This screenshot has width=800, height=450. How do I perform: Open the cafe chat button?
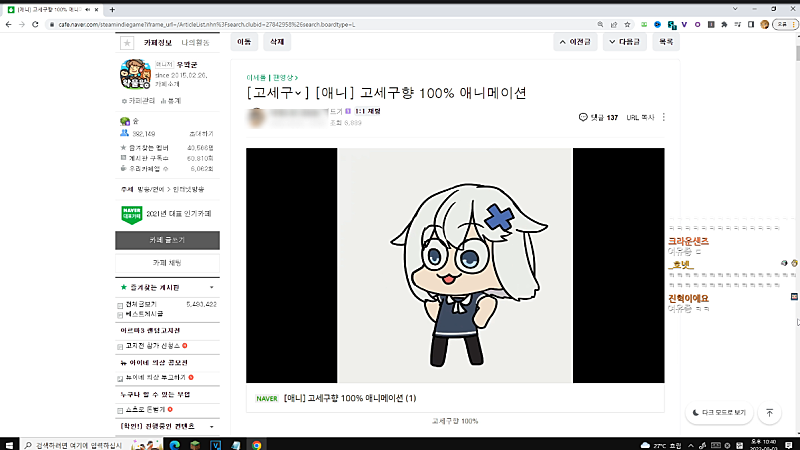167,263
